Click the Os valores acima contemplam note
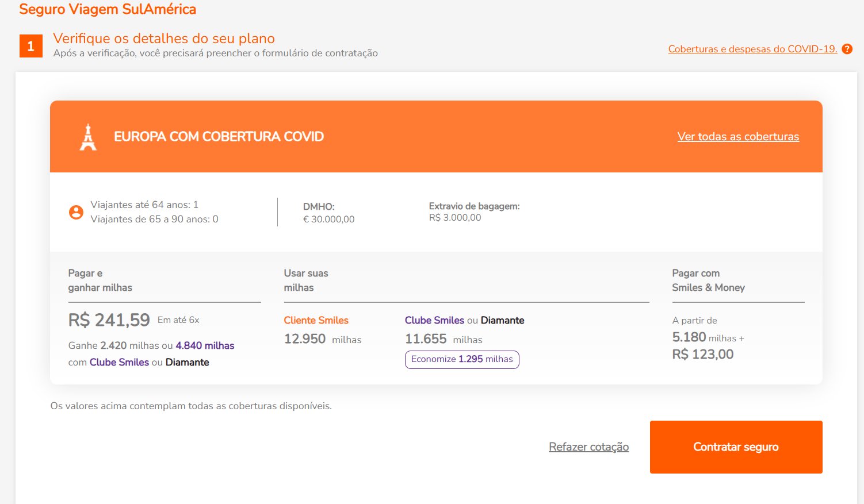Viewport: 864px width, 504px height. (191, 406)
